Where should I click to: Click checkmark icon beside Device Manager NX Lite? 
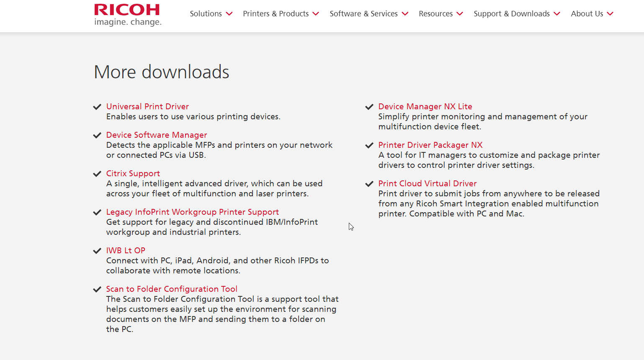[x=369, y=107]
